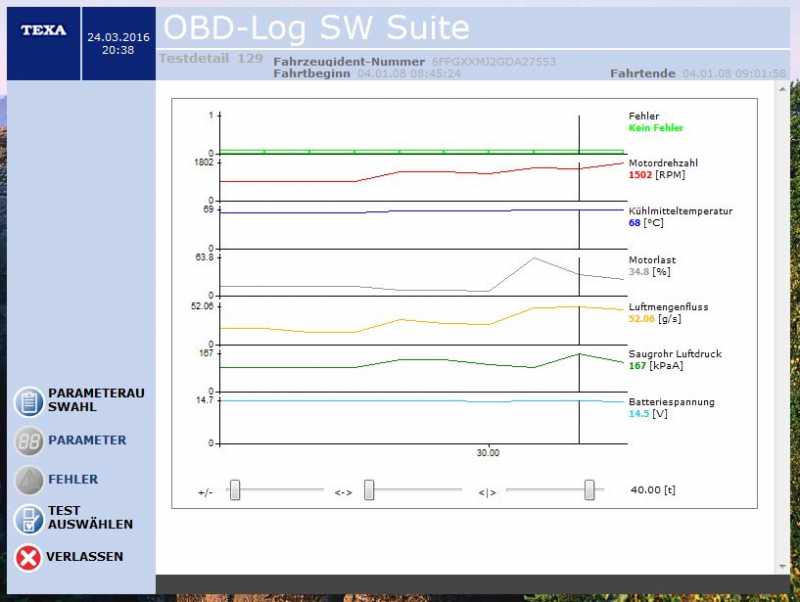The image size is (800, 602).
Task: Click the TEXA logo
Action: pos(43,31)
